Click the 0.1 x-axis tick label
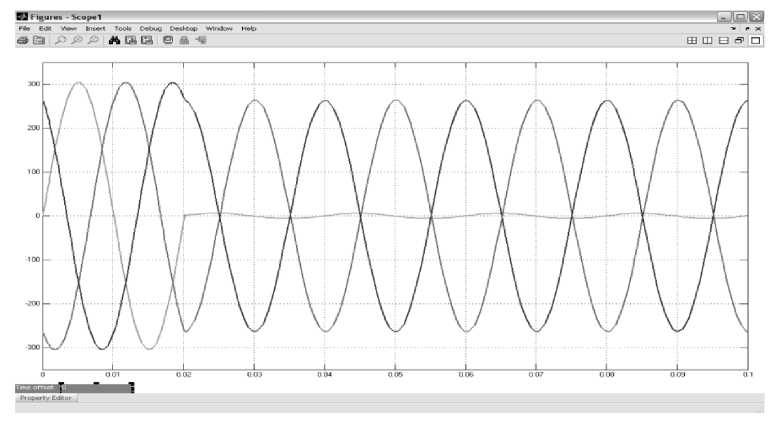 (x=748, y=375)
